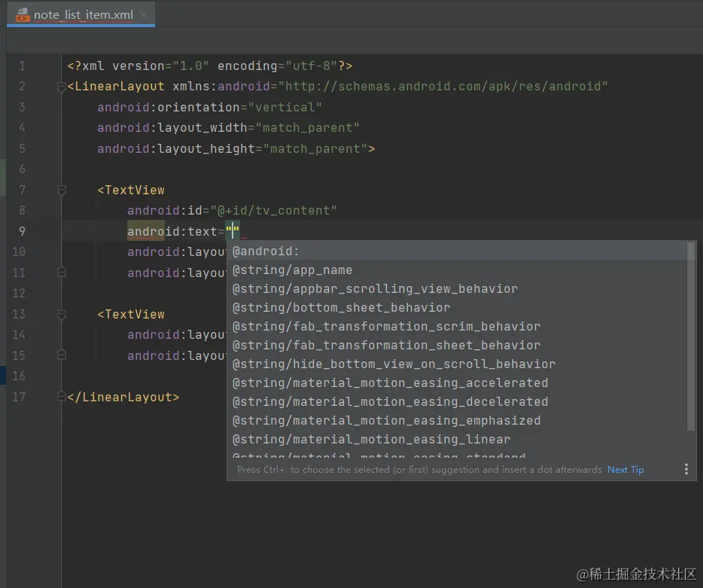This screenshot has height=588, width=703.
Task: Click android:layout_width="match_parent" on line 4
Action: pos(228,128)
